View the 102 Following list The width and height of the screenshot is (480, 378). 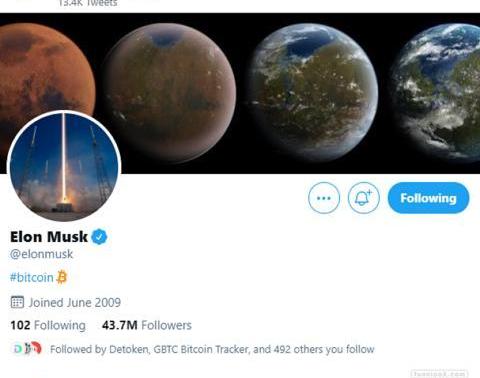point(48,325)
